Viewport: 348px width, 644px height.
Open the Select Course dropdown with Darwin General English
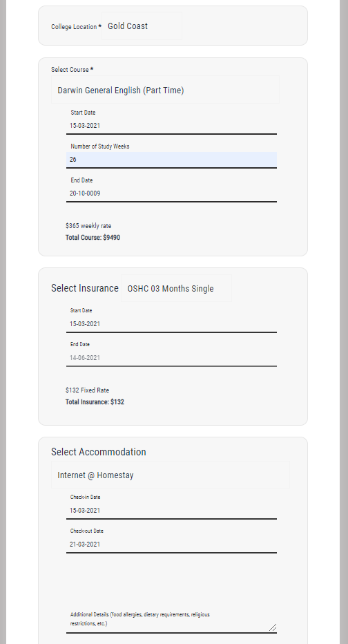point(165,90)
